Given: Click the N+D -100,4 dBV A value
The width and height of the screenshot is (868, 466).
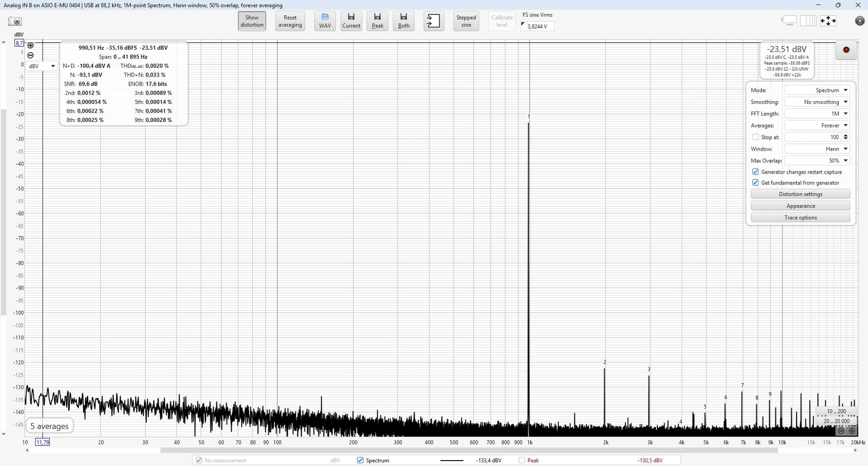Looking at the screenshot, I should pyautogui.click(x=94, y=66).
